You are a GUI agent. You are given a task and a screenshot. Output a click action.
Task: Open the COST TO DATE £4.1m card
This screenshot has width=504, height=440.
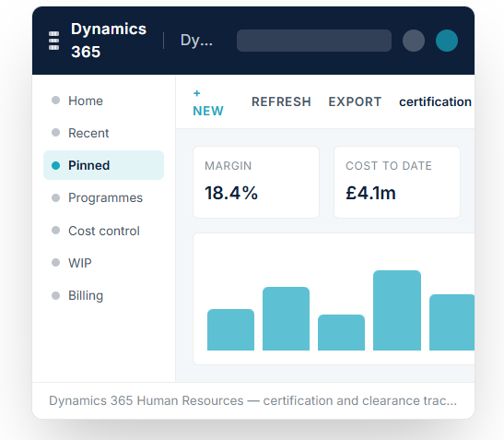point(397,182)
